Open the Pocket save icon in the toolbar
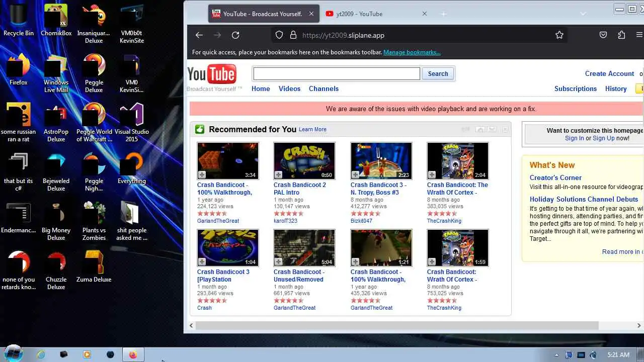Image resolution: width=644 pixels, height=362 pixels. 603,35
